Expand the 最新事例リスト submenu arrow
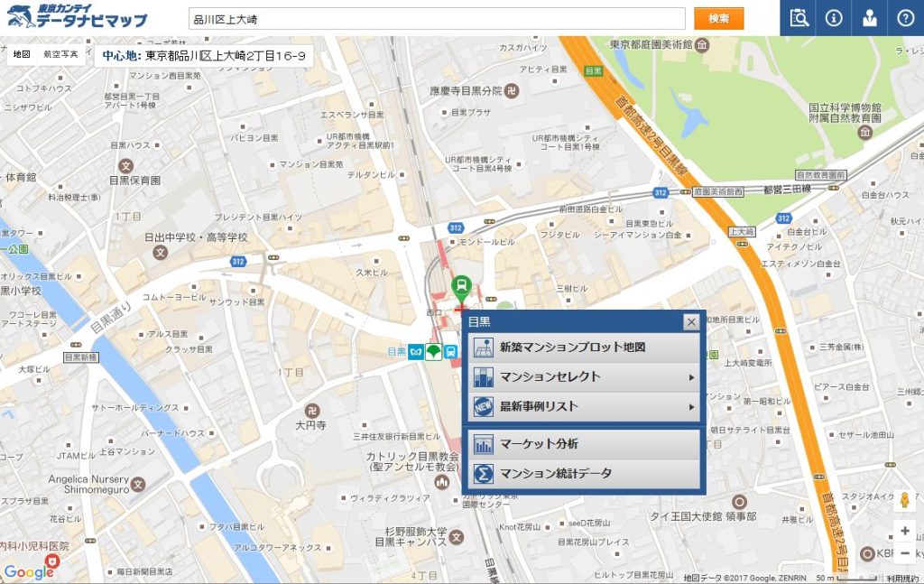This screenshot has width=924, height=584. (691, 407)
